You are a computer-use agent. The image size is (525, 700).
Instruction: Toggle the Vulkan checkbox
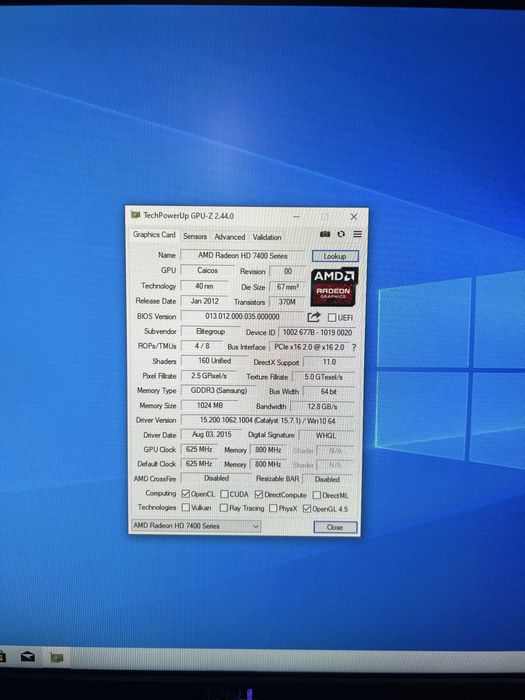pos(186,508)
